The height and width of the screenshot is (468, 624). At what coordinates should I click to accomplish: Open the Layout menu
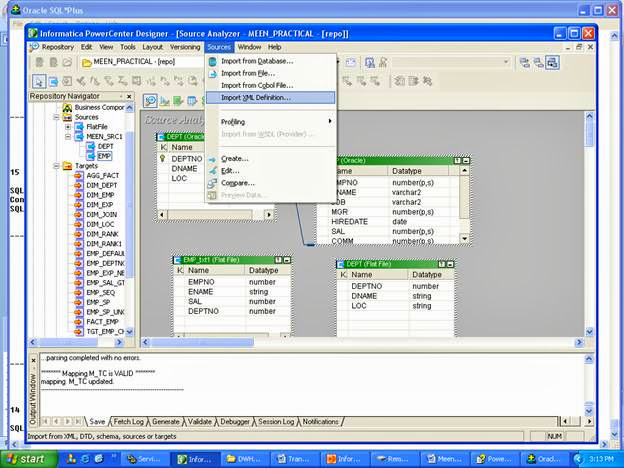[x=152, y=47]
